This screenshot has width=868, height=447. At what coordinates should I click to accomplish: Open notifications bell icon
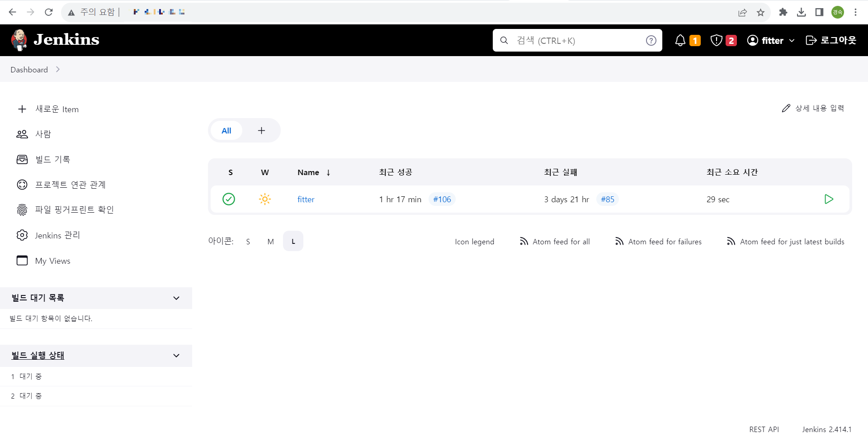point(680,41)
